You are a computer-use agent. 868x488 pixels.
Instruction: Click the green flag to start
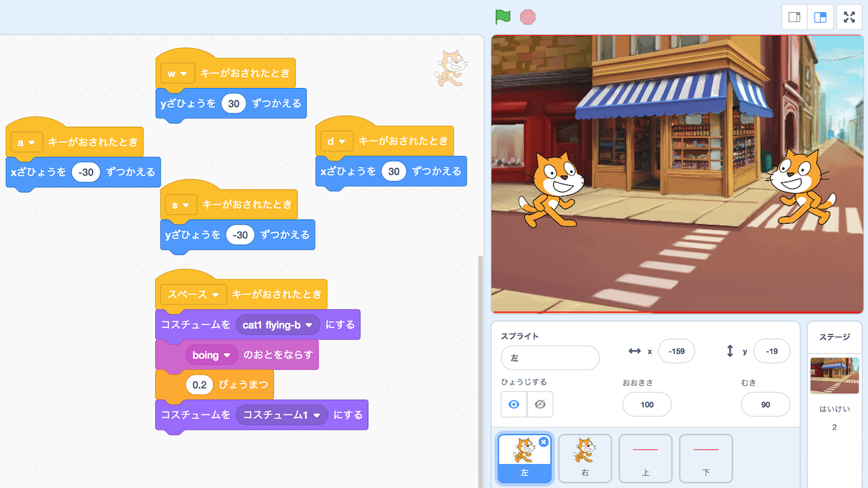502,17
